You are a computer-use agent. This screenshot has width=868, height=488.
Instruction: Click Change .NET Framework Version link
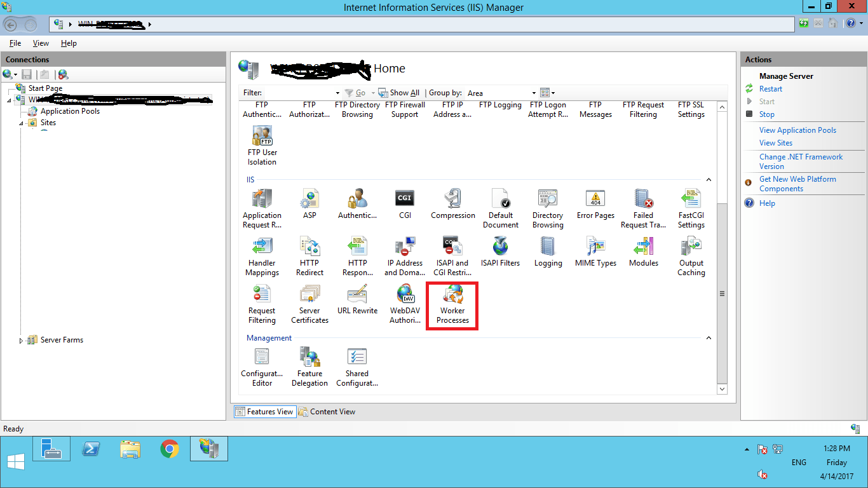(801, 161)
